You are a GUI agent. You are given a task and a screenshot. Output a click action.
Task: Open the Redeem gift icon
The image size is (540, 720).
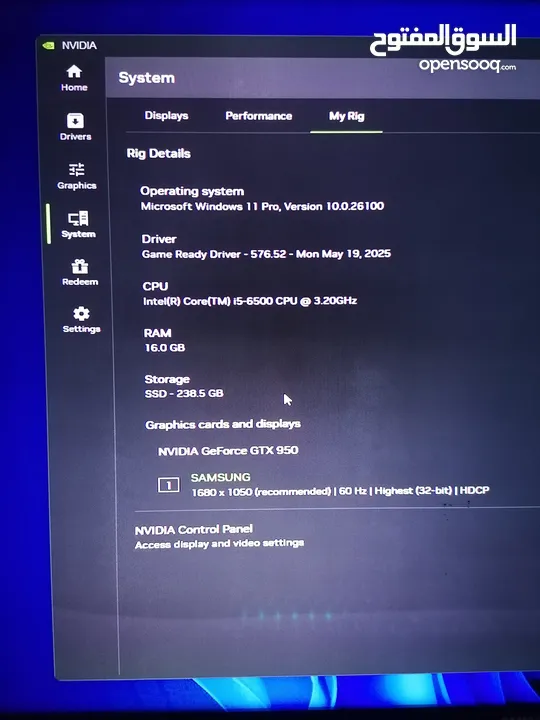point(79,266)
